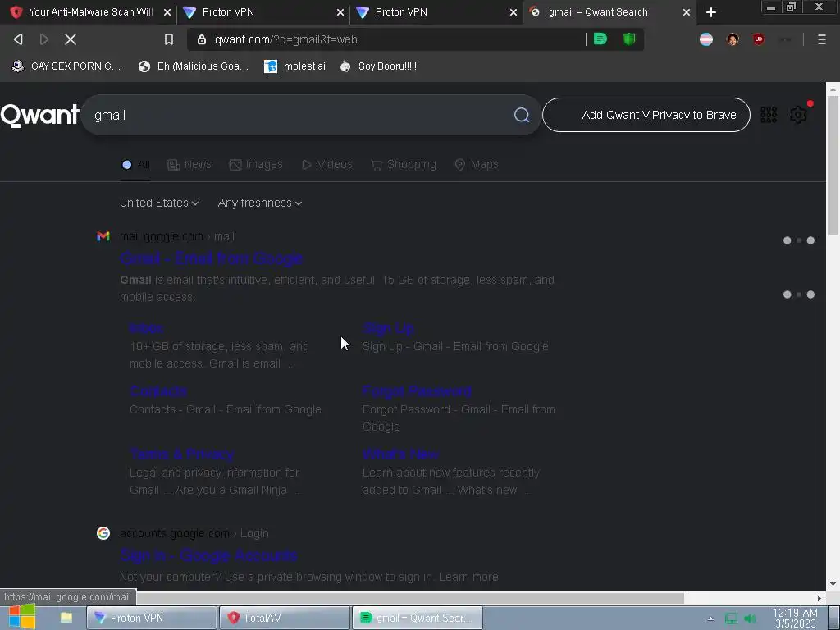Open network icon in system tray
The width and height of the screenshot is (840, 630).
[731, 619]
